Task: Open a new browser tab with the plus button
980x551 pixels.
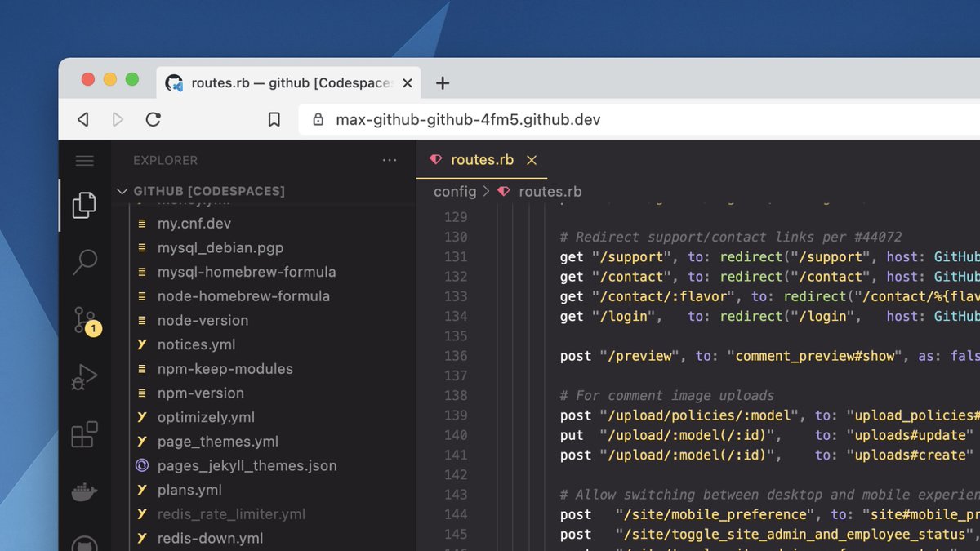Action: click(x=442, y=82)
